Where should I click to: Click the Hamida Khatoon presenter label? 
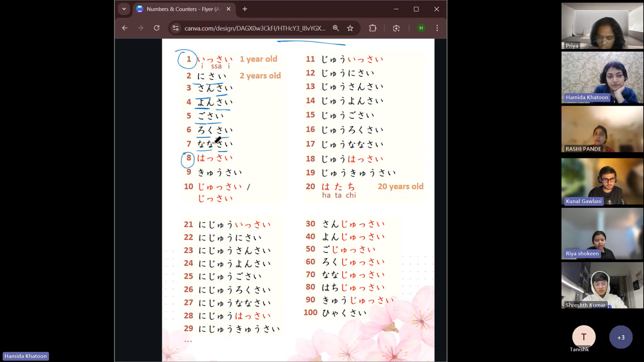[26, 356]
